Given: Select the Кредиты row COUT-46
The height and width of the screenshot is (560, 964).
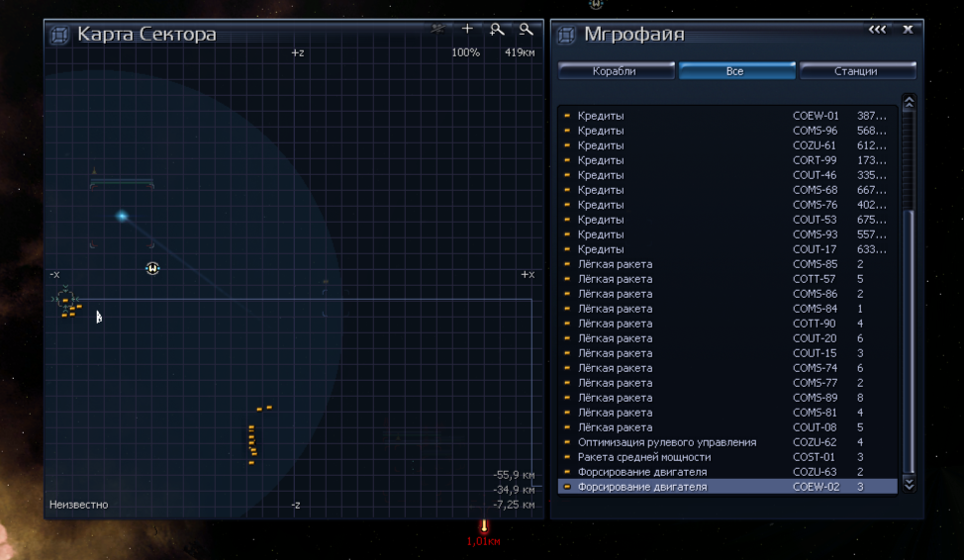Looking at the screenshot, I should point(727,174).
